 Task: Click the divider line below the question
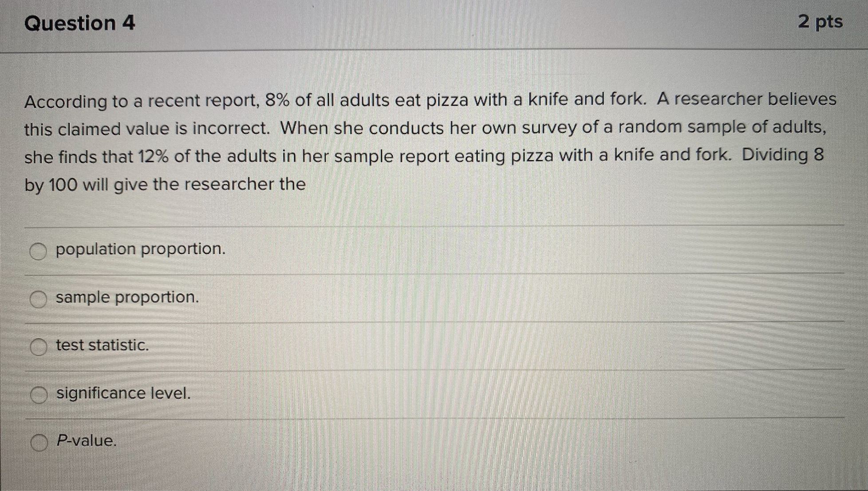(434, 226)
